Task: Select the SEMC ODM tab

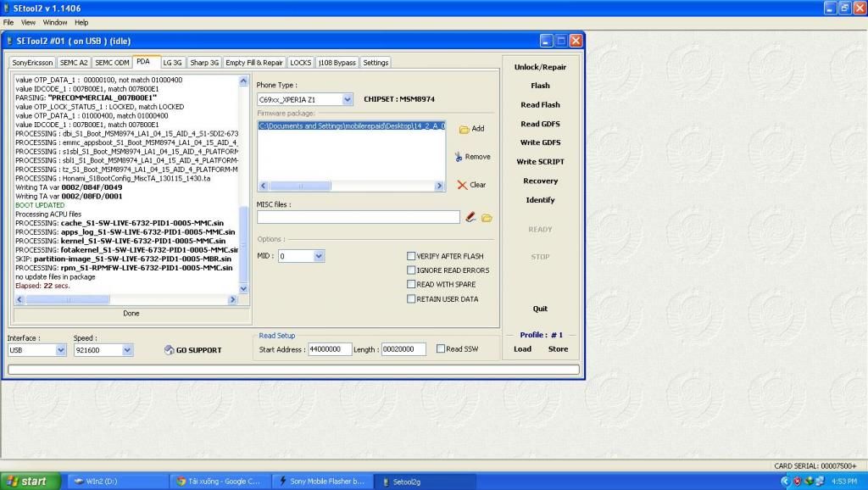Action: coord(112,63)
